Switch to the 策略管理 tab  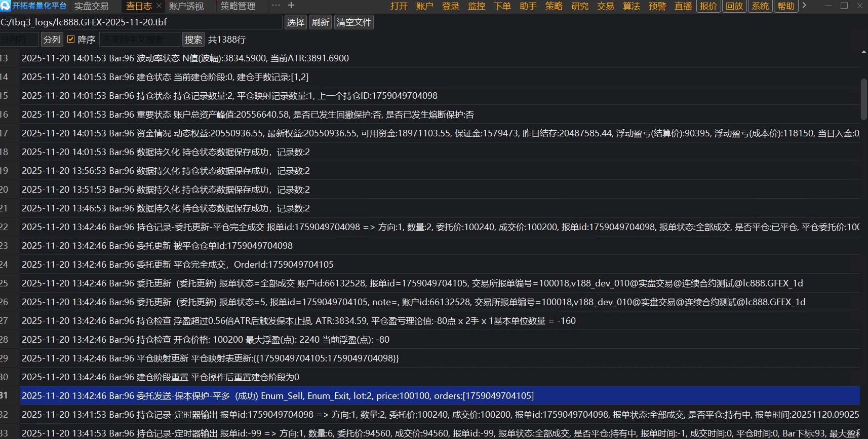pyautogui.click(x=238, y=6)
